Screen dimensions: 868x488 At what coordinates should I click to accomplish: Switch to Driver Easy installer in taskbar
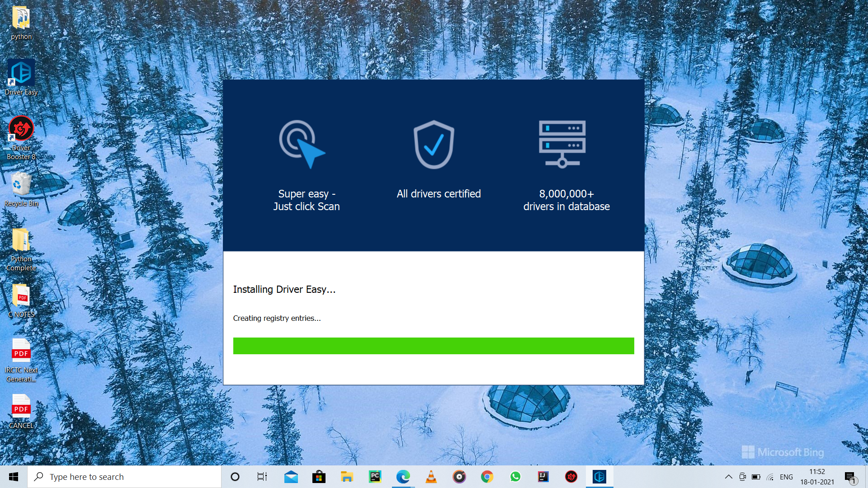pyautogui.click(x=599, y=477)
